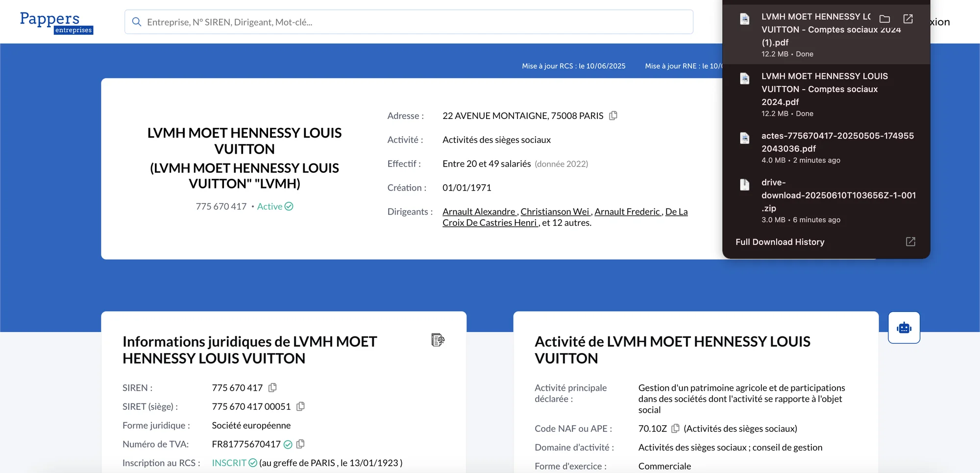Click the Société européenne legal form value
980x473 pixels.
click(x=251, y=426)
